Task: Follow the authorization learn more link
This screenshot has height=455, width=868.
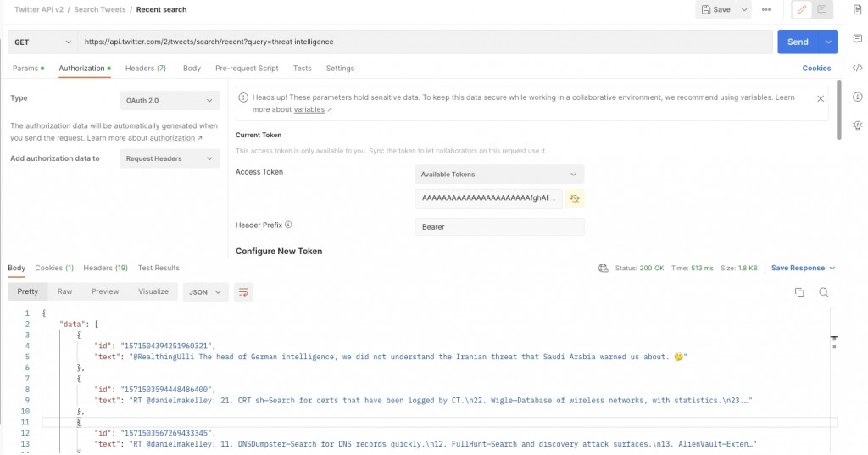Action: tap(172, 138)
